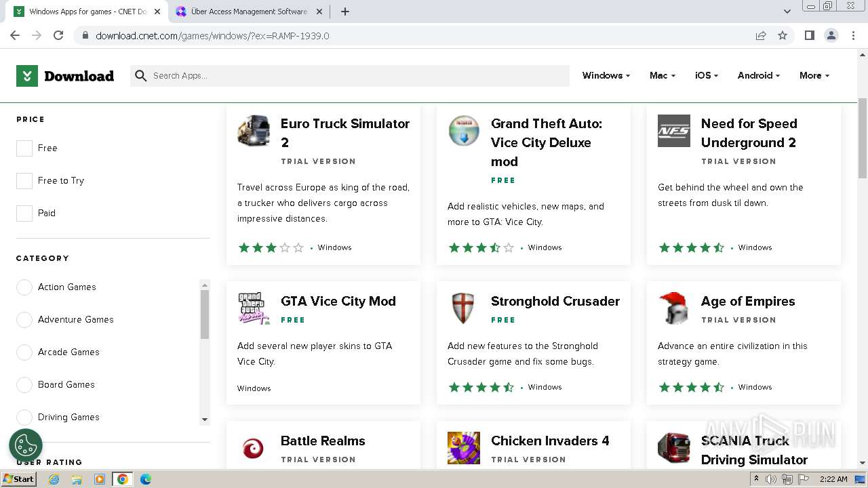Viewport: 868px width, 488px height.
Task: Open the tab search dropdown
Action: [787, 12]
